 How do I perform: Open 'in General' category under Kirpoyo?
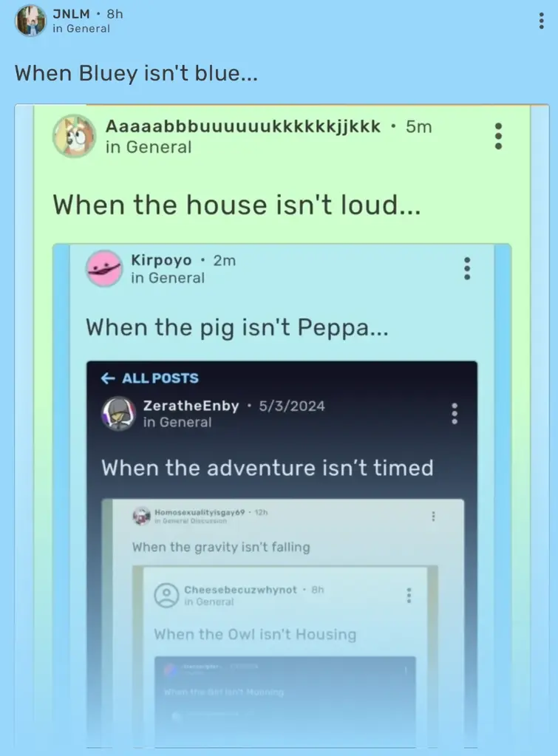tap(168, 278)
